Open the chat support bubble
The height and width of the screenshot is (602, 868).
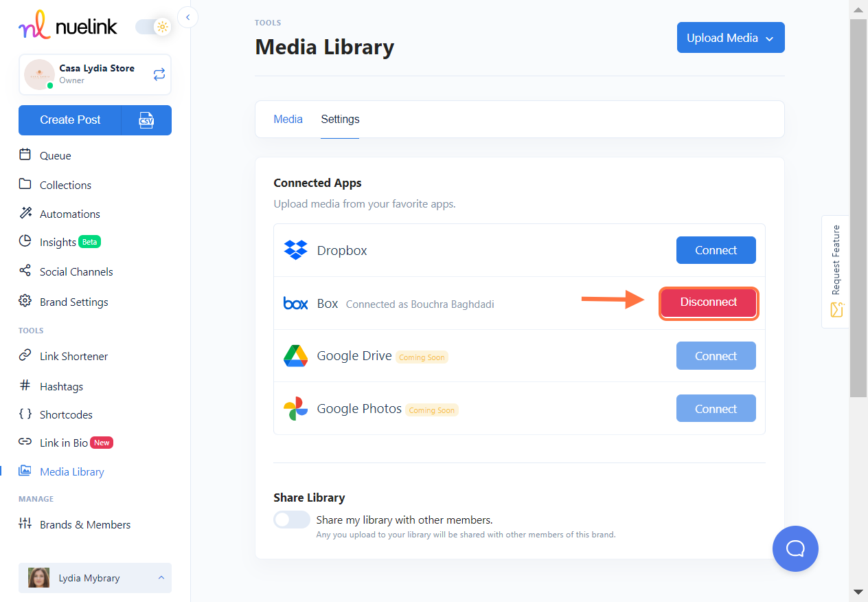pos(795,548)
